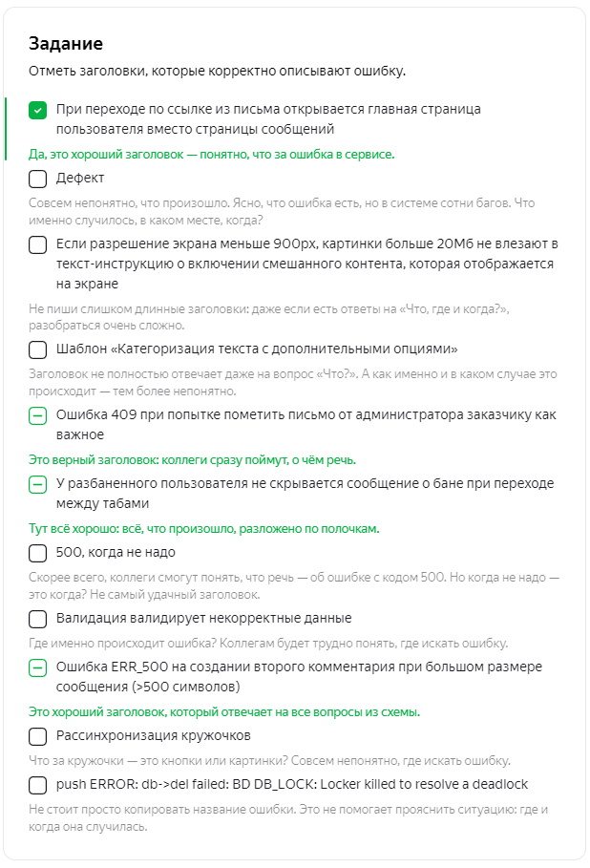The height and width of the screenshot is (868, 590).
Task: Toggle the «Ошибка ERR_500» checkbox
Action: click(37, 667)
